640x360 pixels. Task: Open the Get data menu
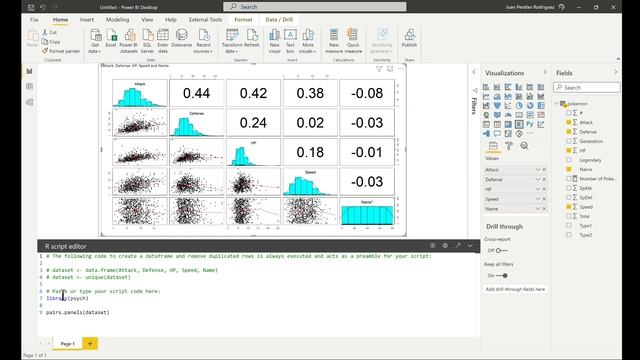coord(95,41)
